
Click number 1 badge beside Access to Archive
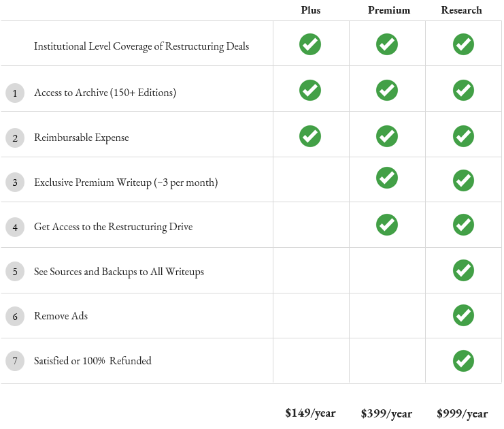(15, 93)
